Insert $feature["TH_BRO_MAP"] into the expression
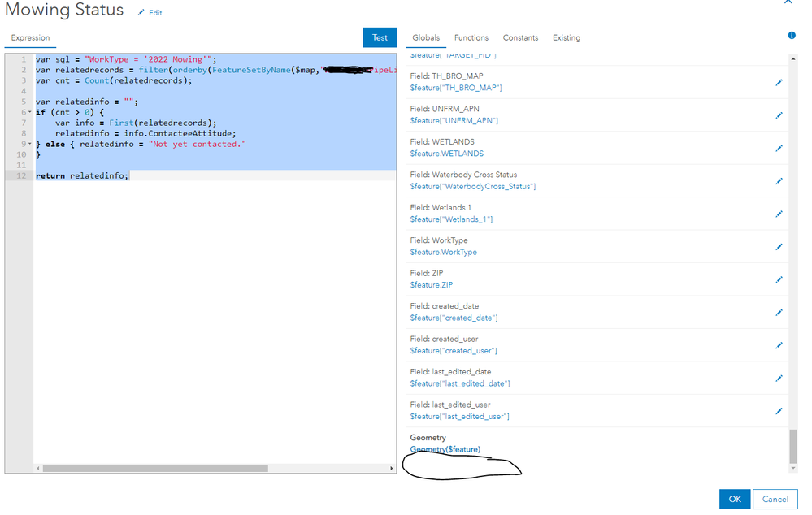Image resolution: width=812 pixels, height=515 pixels. 456,88
